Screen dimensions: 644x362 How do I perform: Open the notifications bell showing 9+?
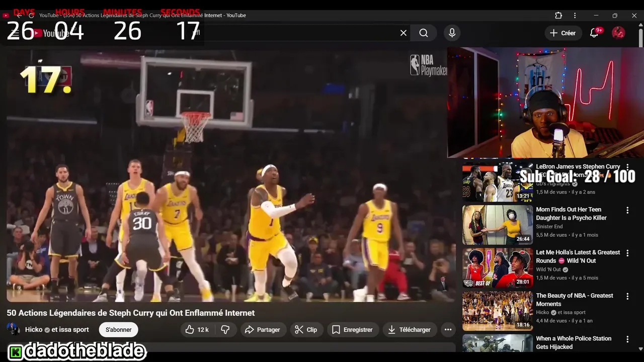click(595, 33)
